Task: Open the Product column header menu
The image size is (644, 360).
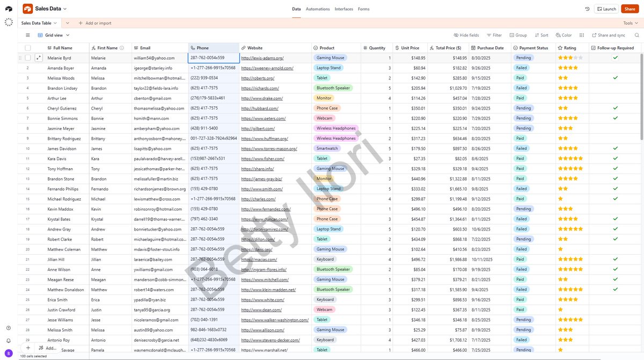Action: tap(335, 48)
